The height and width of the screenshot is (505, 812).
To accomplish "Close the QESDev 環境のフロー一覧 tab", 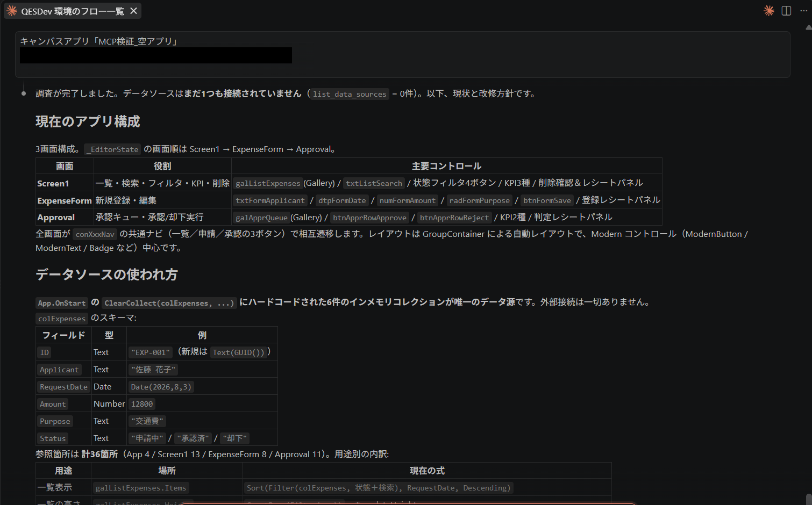I will pyautogui.click(x=134, y=11).
